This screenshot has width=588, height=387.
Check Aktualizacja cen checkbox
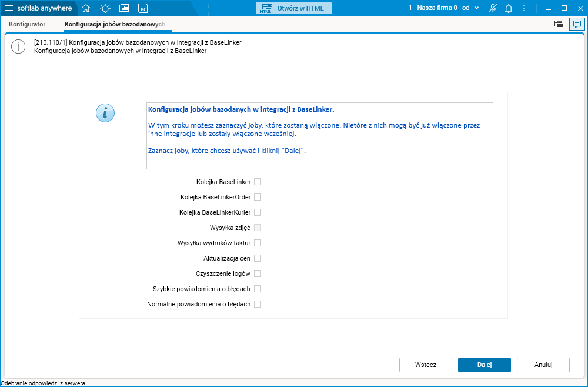point(258,258)
